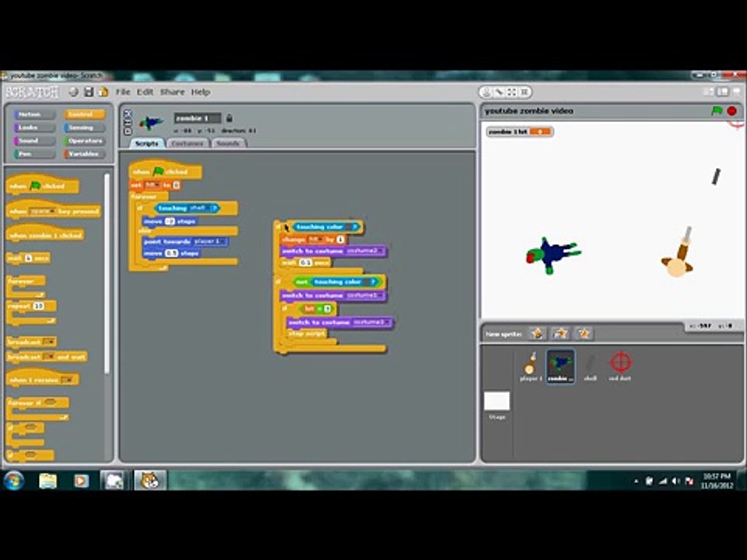Click the share project icon

103,92
